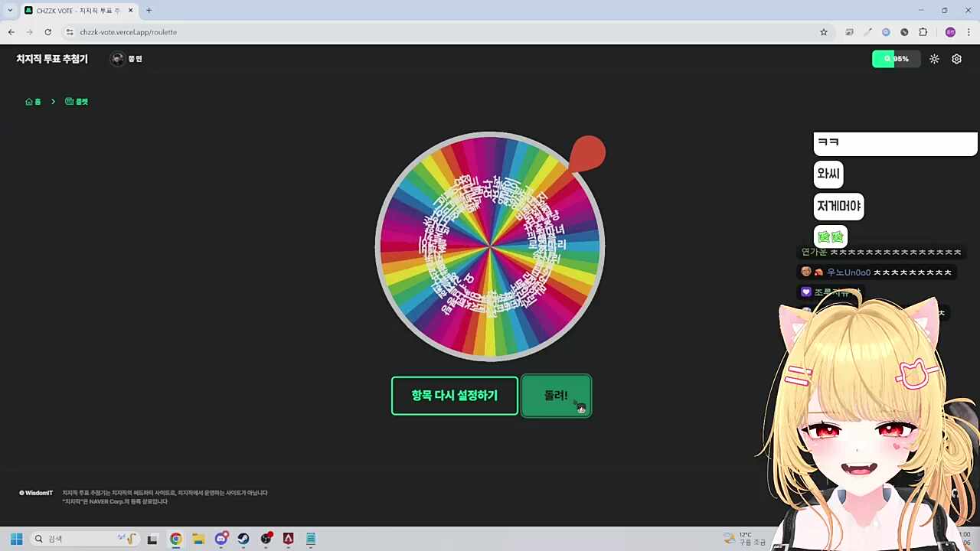Select the CHZZK VOTE tab

click(x=77, y=10)
